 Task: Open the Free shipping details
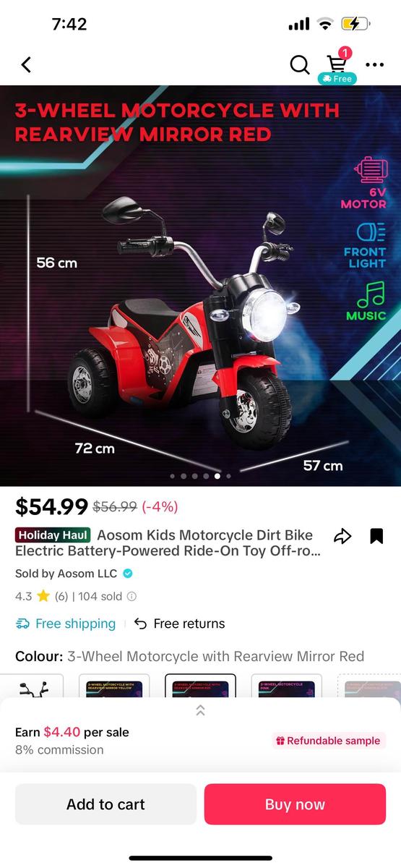click(66, 624)
